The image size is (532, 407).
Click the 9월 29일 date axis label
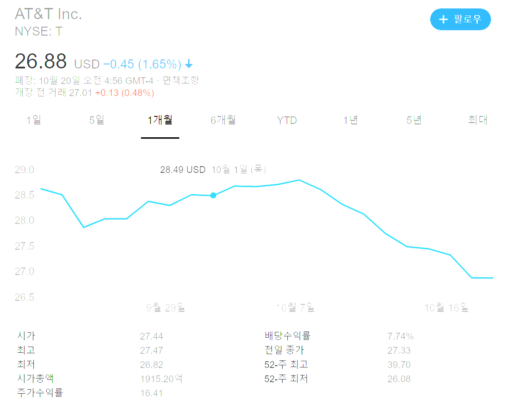(x=165, y=307)
